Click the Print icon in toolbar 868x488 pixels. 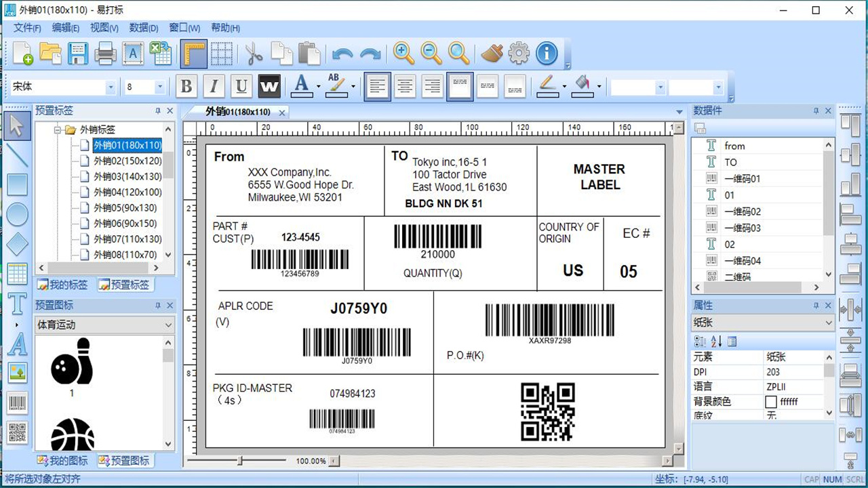pyautogui.click(x=105, y=53)
